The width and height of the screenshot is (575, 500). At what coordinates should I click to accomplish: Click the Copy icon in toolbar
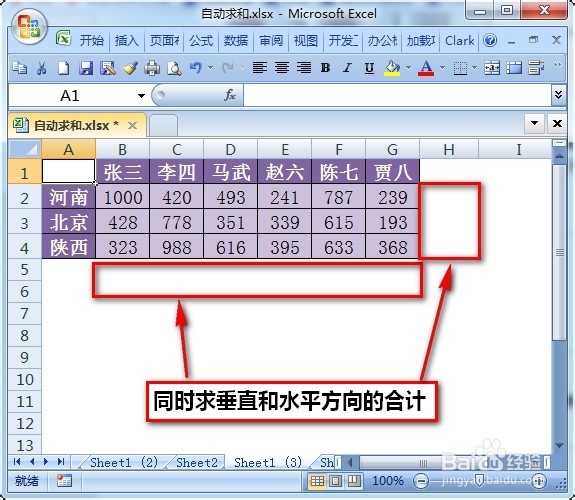point(19,68)
